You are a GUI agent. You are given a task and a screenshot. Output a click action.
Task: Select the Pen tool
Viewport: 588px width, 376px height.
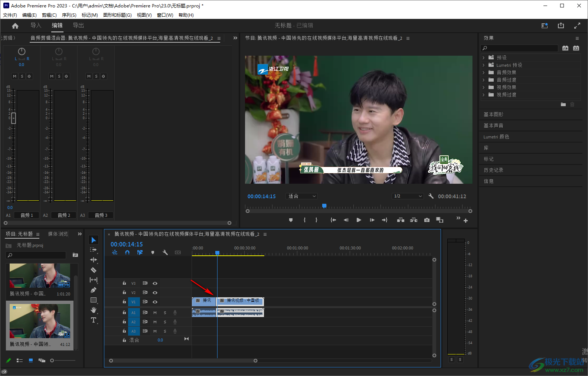(x=94, y=290)
